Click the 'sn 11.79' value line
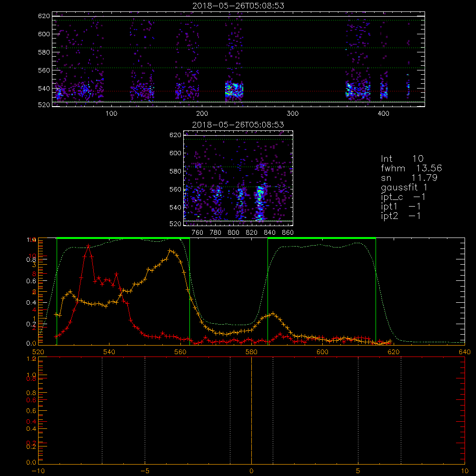Image resolution: width=476 pixels, height=476 pixels. pyautogui.click(x=409, y=178)
